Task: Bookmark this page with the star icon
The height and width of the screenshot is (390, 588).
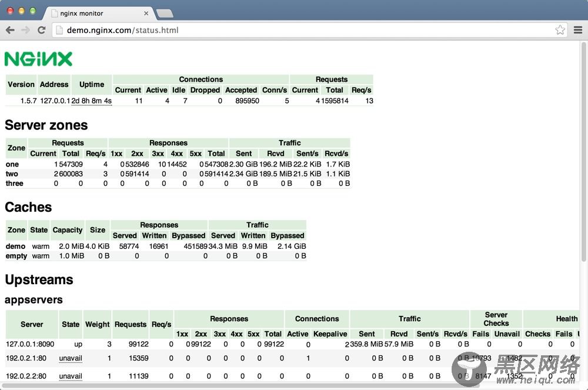Action: (x=560, y=30)
